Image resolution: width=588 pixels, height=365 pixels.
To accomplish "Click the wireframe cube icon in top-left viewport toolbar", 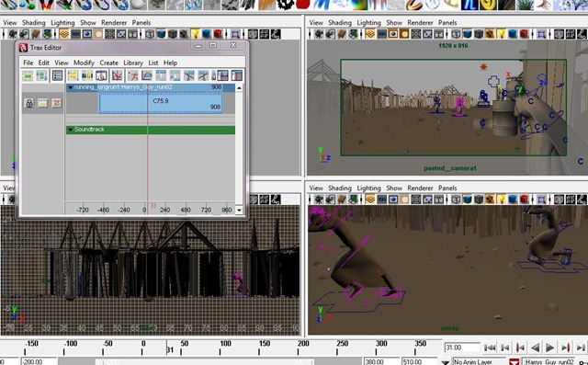I will coord(150,34).
